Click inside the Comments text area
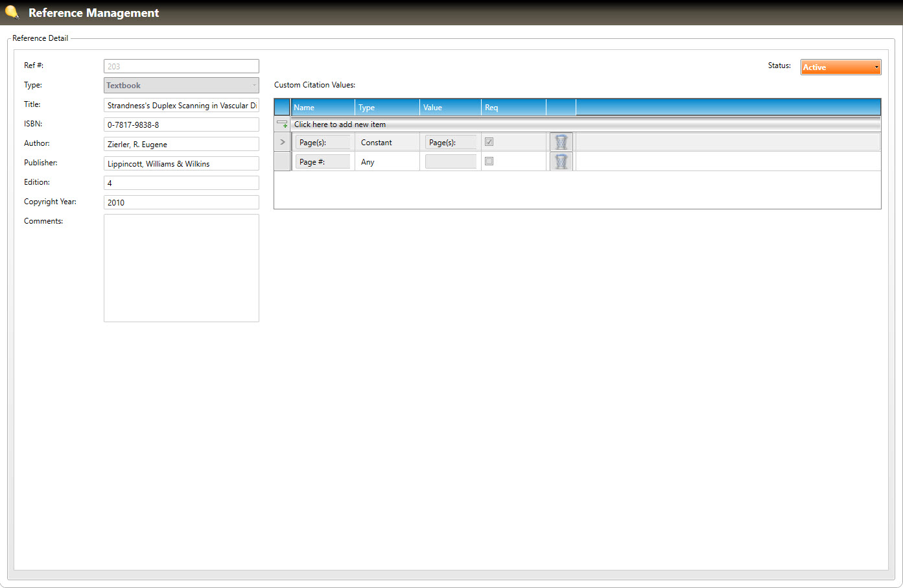The width and height of the screenshot is (903, 588). [x=182, y=268]
